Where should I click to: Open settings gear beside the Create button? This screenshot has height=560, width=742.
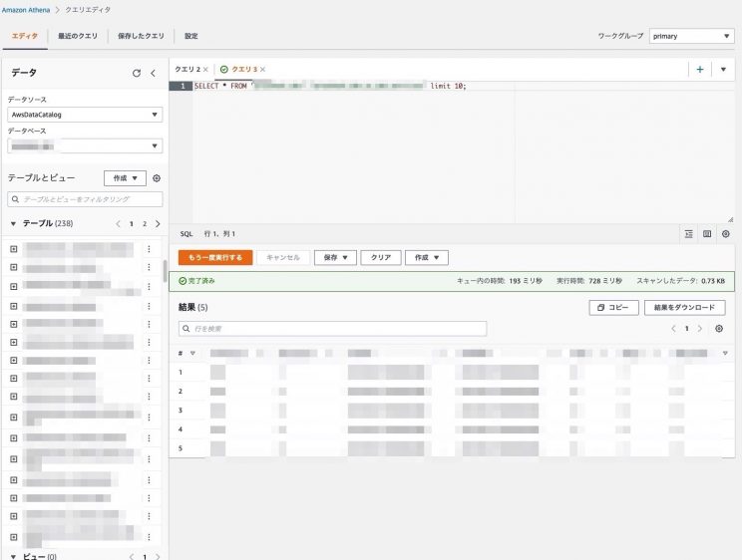coord(157,178)
